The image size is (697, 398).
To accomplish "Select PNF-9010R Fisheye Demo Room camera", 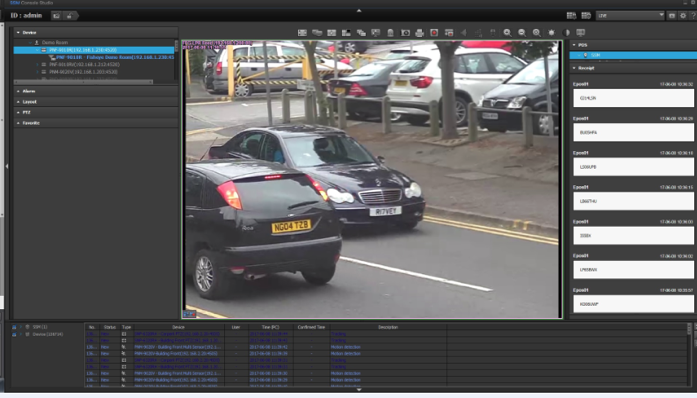I will point(115,57).
